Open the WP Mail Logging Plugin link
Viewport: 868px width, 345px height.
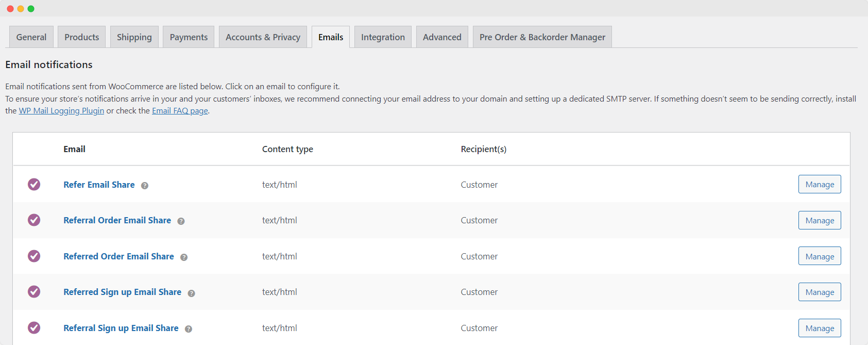coord(61,111)
